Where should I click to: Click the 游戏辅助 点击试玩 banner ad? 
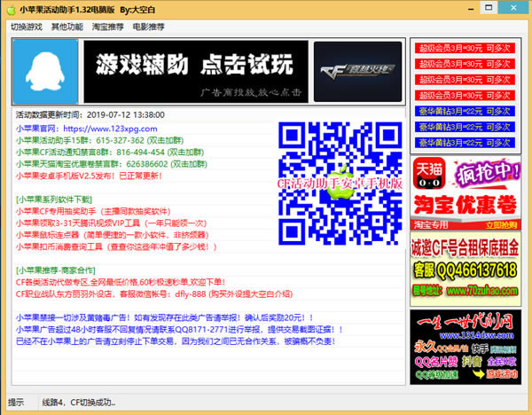[x=196, y=72]
